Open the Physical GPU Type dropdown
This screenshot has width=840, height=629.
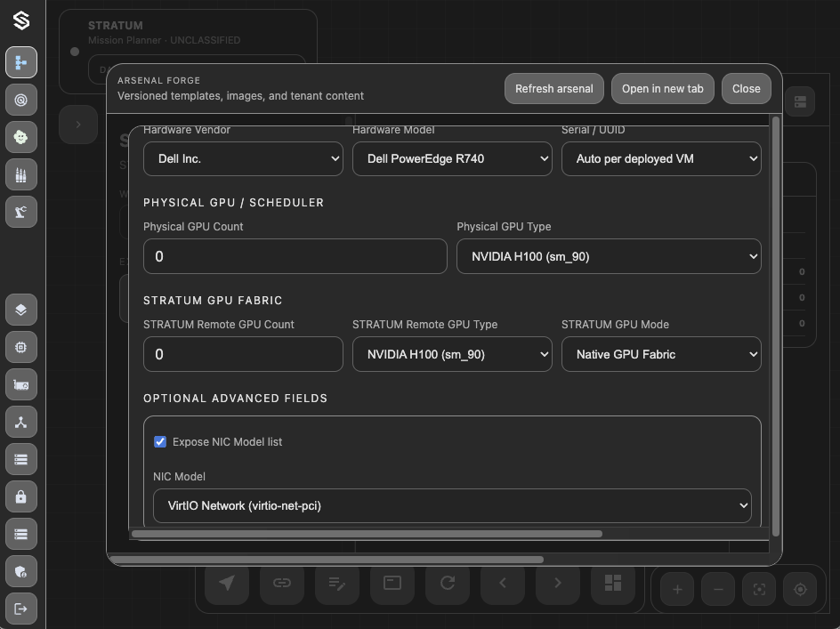[x=609, y=256]
